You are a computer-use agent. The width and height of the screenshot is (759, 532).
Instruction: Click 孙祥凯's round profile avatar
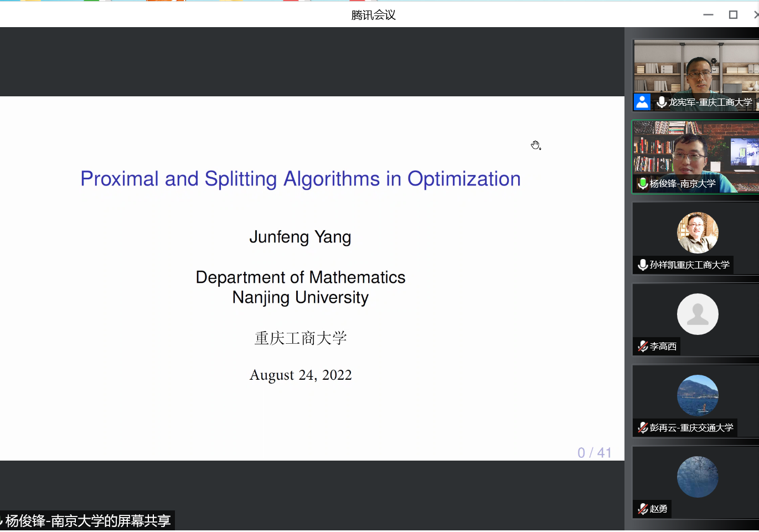point(698,233)
